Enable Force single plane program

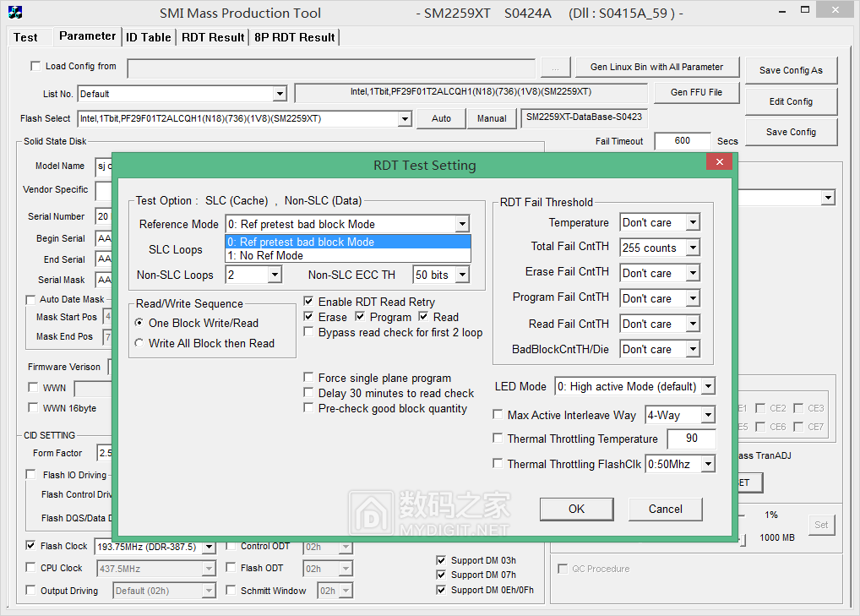[309, 379]
